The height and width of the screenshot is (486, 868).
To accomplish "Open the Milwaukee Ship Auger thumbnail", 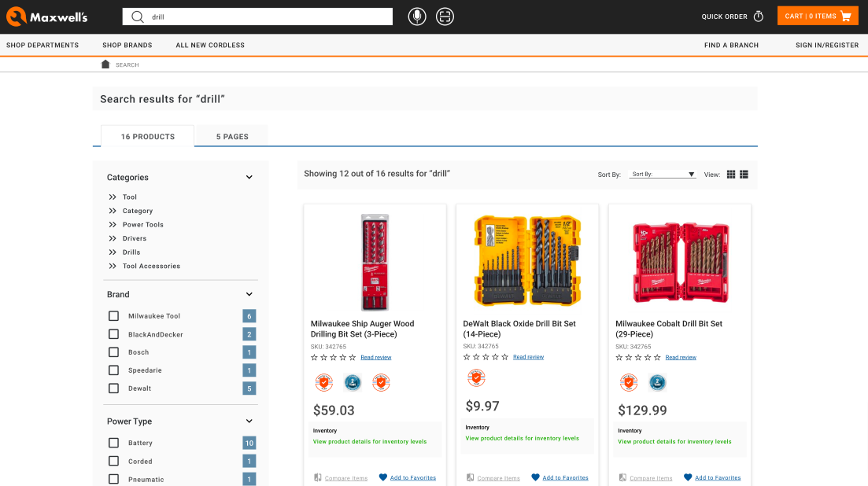I will (375, 262).
